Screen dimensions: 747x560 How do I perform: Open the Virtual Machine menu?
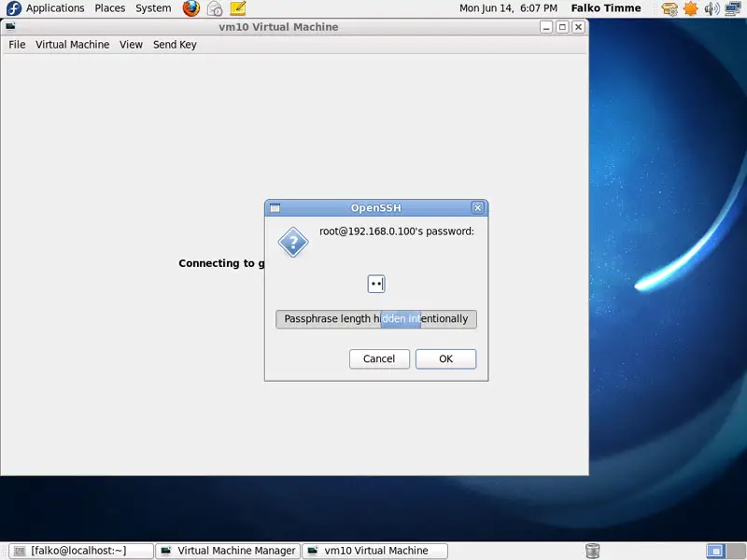tap(73, 44)
